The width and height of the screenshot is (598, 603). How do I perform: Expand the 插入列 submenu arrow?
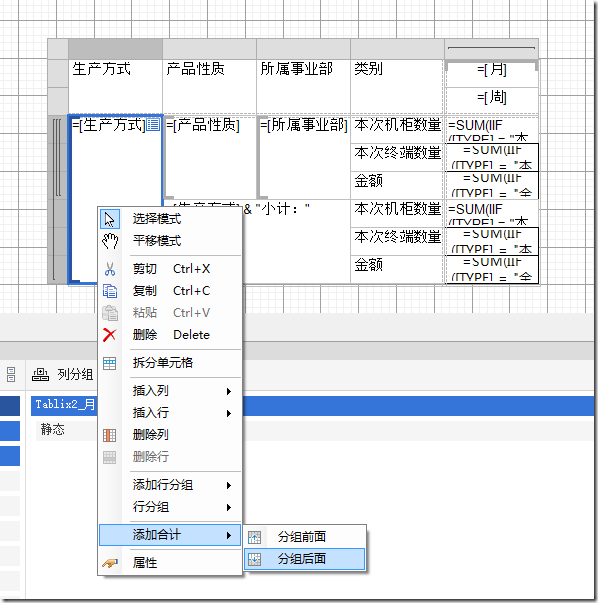[229, 391]
